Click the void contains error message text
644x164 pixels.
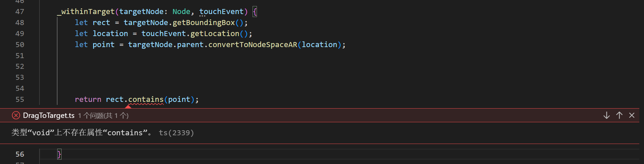(x=81, y=133)
